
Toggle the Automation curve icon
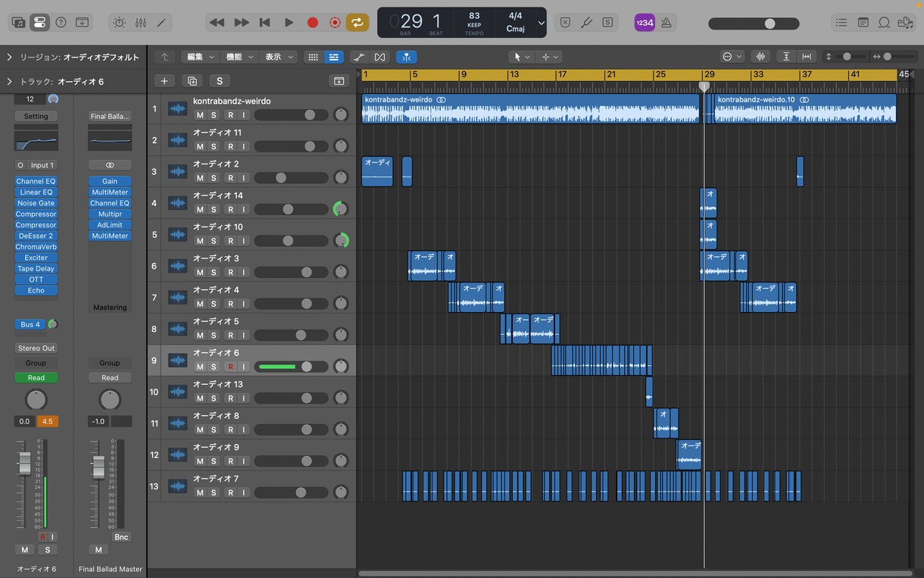359,57
